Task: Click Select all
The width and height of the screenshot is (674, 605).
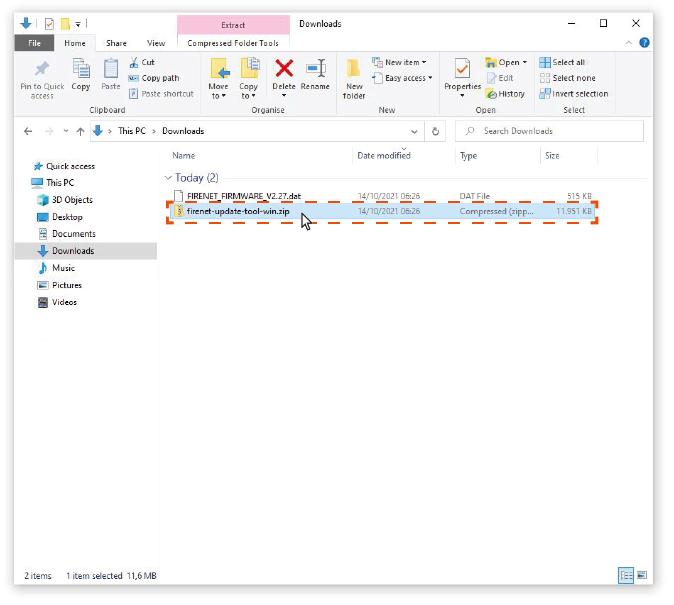Action: (562, 62)
